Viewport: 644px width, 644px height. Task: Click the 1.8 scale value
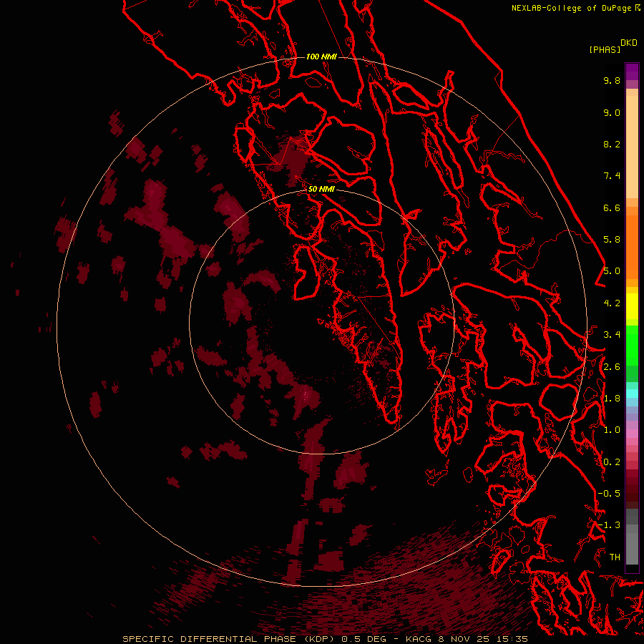[x=612, y=399]
